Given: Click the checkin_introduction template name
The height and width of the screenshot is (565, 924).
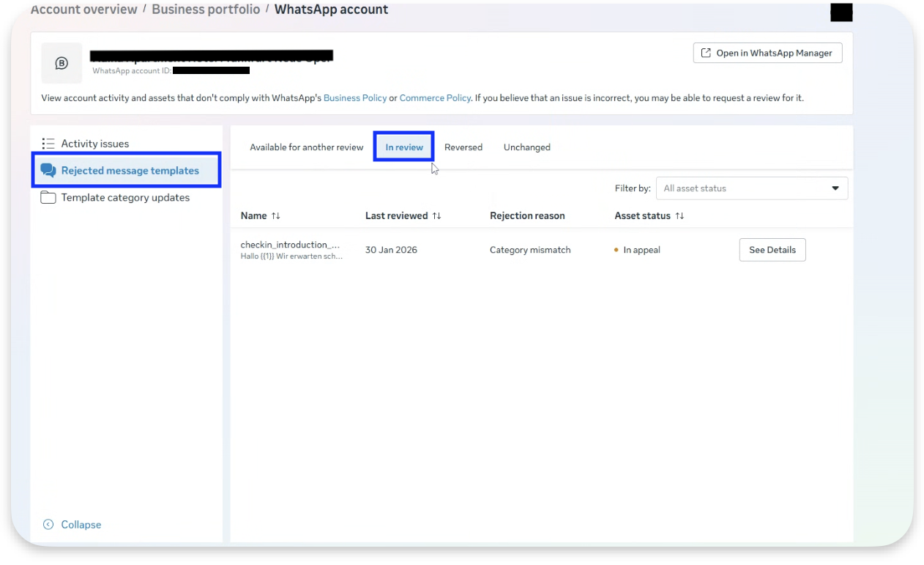Looking at the screenshot, I should click(x=291, y=245).
